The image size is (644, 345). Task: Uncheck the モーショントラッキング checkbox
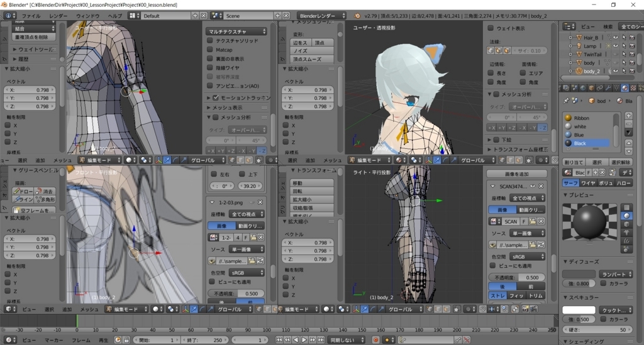[x=216, y=97]
